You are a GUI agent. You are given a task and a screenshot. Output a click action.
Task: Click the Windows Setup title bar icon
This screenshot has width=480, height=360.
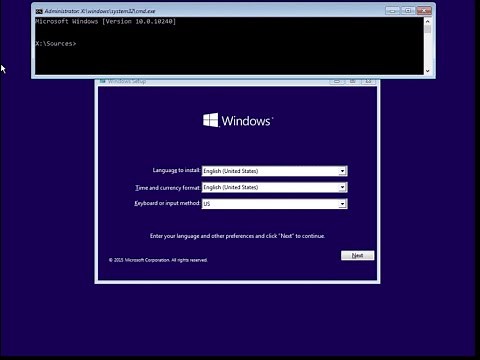pos(103,81)
